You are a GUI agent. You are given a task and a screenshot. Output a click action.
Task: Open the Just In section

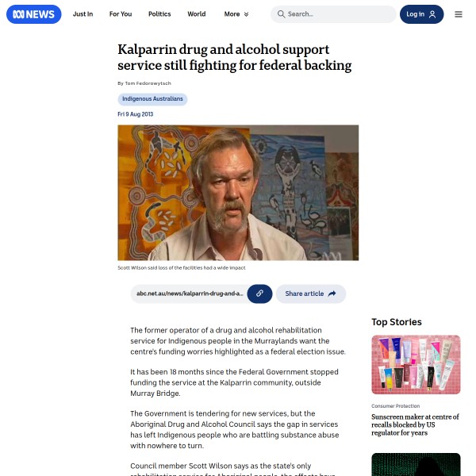coord(83,14)
